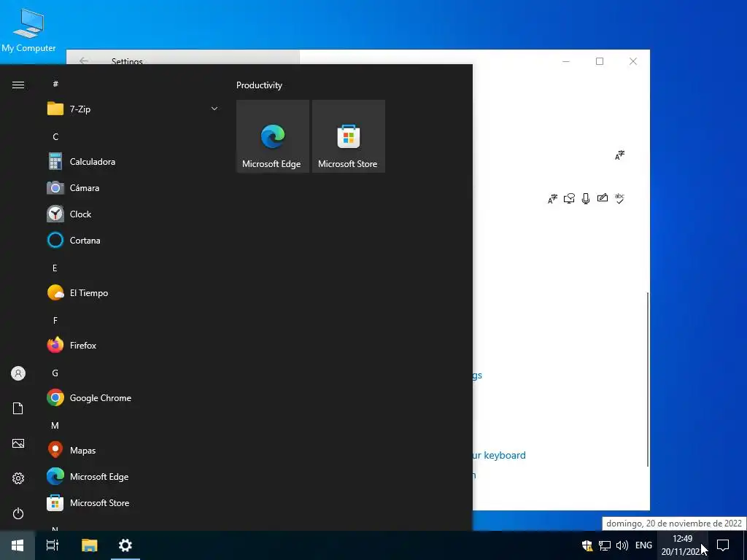Click the handwriting language feature icon

click(602, 198)
